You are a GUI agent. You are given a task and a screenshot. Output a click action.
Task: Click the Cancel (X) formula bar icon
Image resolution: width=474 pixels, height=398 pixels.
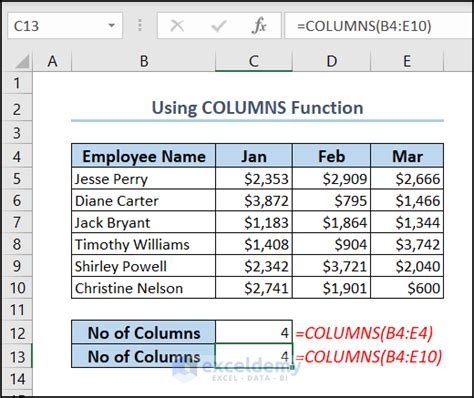point(177,26)
